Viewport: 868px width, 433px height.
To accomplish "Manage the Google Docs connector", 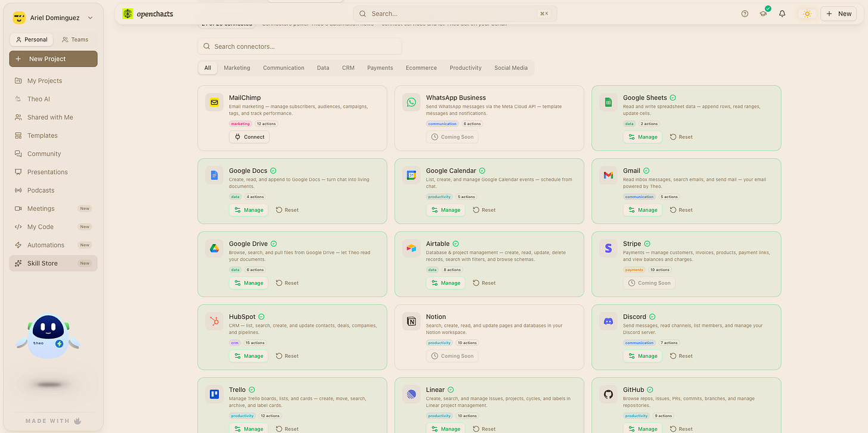I will coord(249,210).
